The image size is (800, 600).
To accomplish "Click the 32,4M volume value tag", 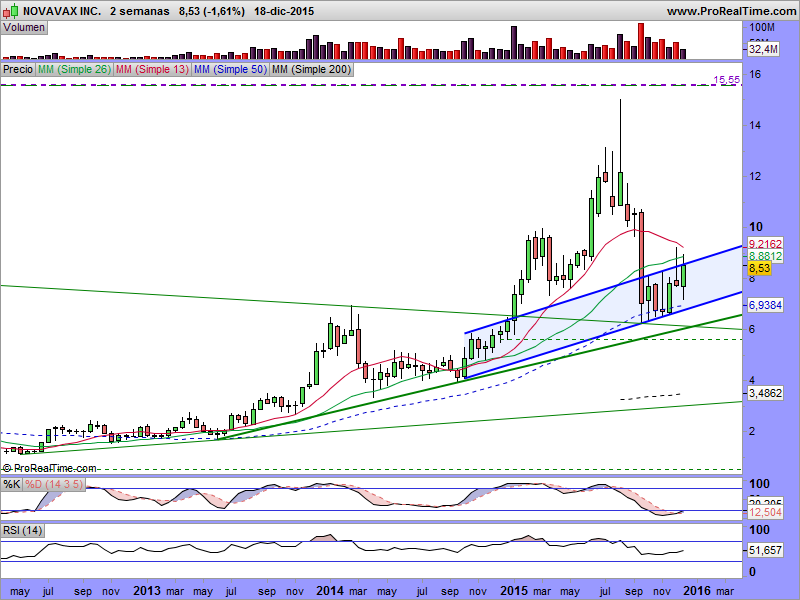I will [x=763, y=49].
